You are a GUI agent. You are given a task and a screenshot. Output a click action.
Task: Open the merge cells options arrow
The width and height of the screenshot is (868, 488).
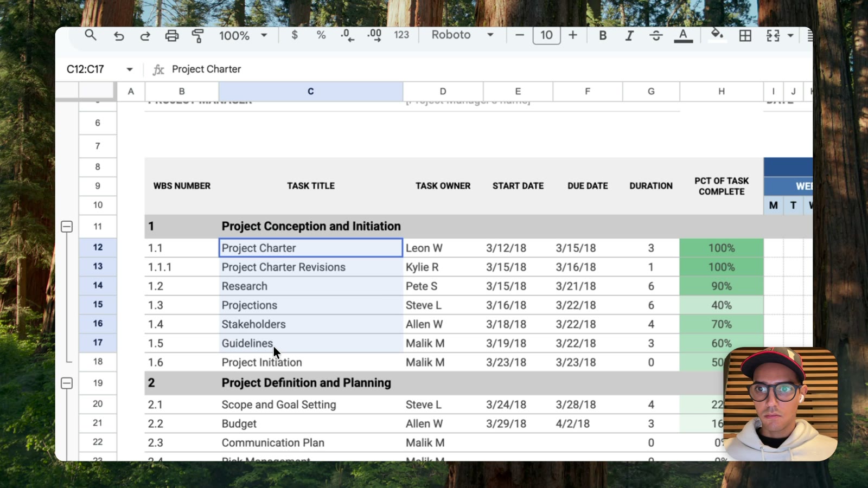(x=790, y=36)
